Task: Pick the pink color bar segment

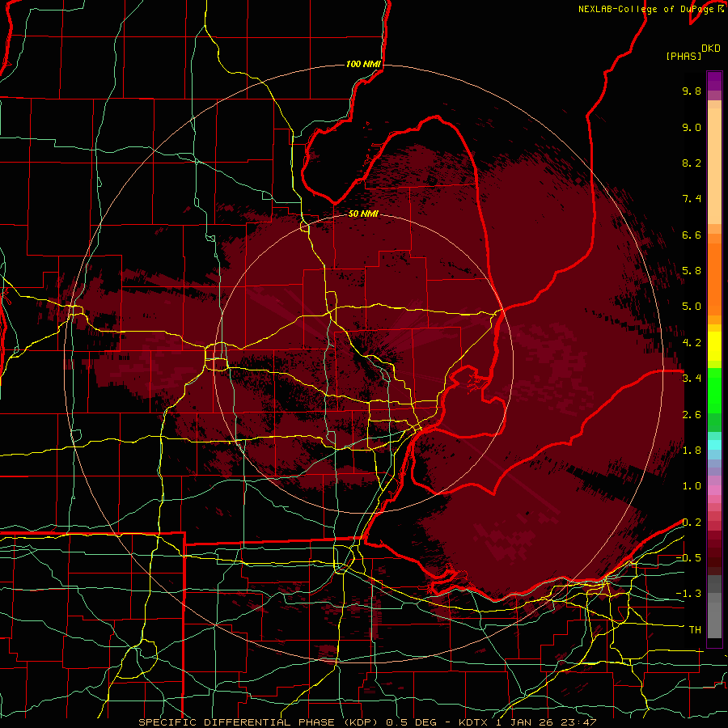Action: coord(714,490)
